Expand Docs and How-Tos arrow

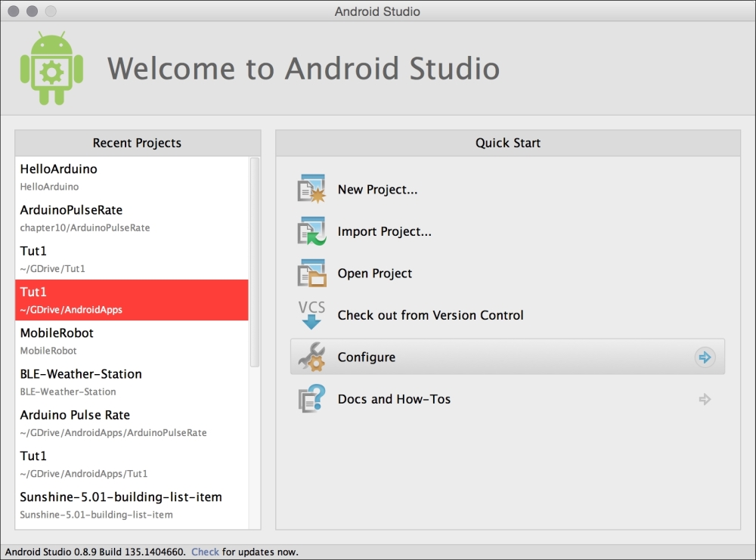point(705,399)
